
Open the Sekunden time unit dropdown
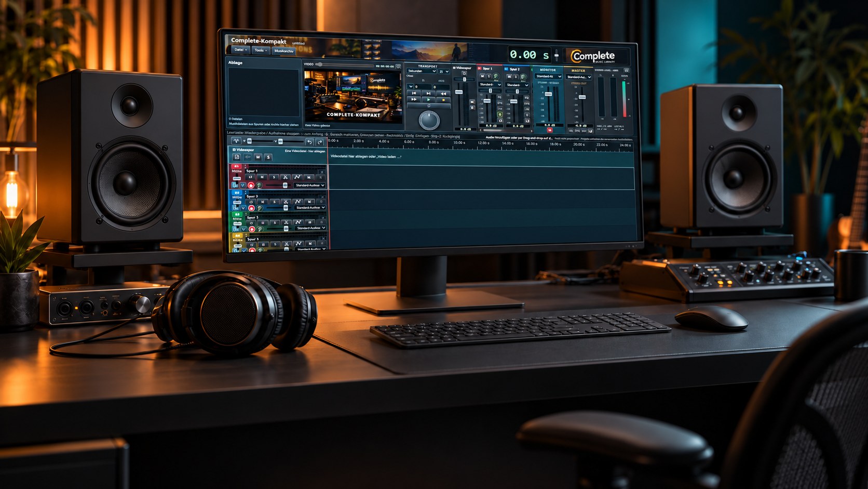pos(422,71)
